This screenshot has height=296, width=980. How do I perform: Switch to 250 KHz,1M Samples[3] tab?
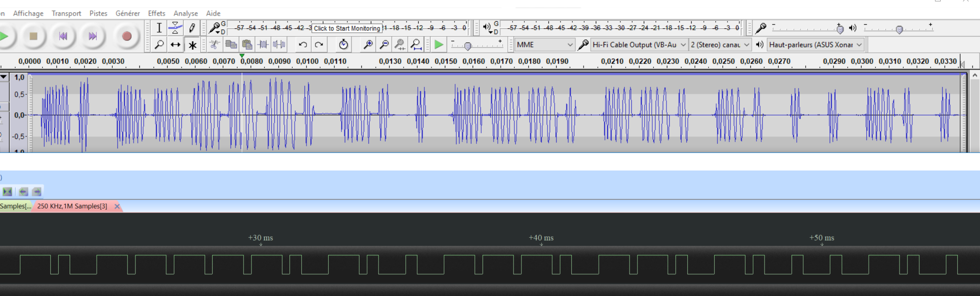click(x=72, y=206)
